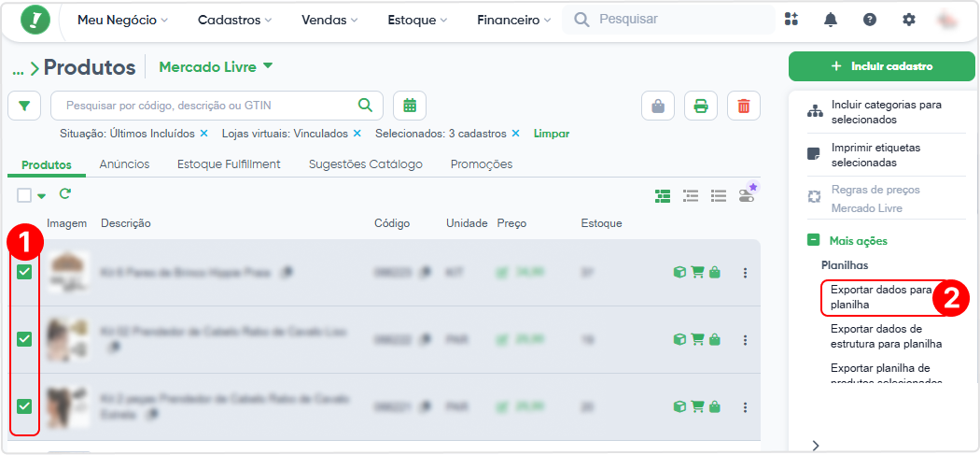This screenshot has width=980, height=455.
Task: Switch to the Estoque Fulfillment tab
Action: tap(229, 164)
